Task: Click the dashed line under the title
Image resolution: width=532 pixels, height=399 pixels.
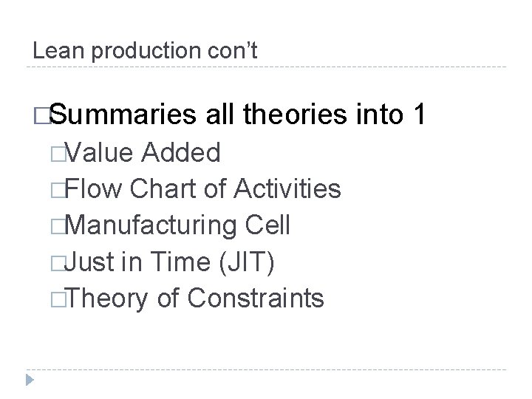Action: click(x=266, y=67)
